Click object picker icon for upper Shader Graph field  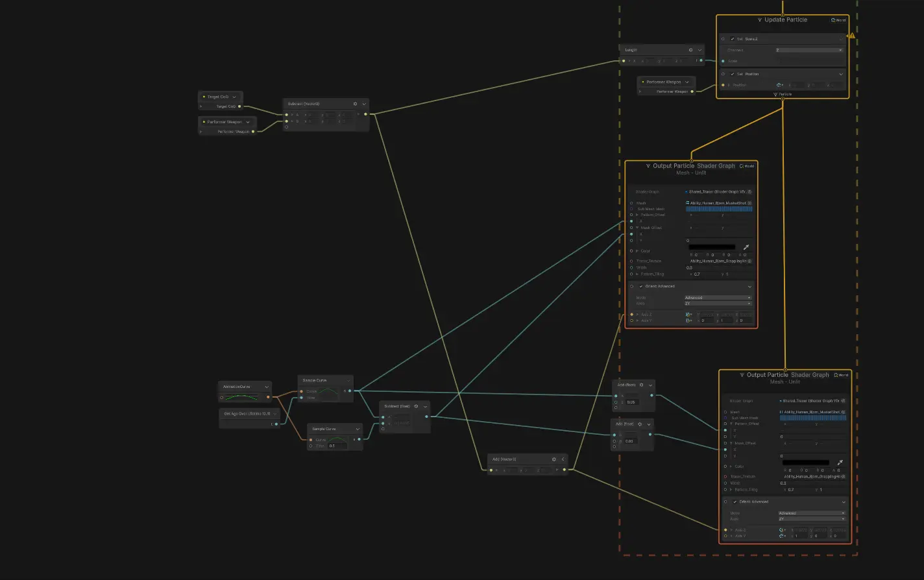point(749,192)
